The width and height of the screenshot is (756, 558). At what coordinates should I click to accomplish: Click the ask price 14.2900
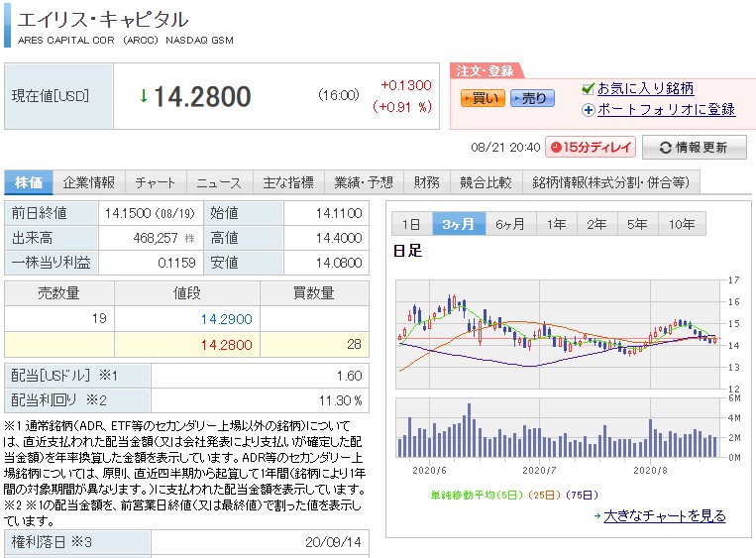[226, 319]
